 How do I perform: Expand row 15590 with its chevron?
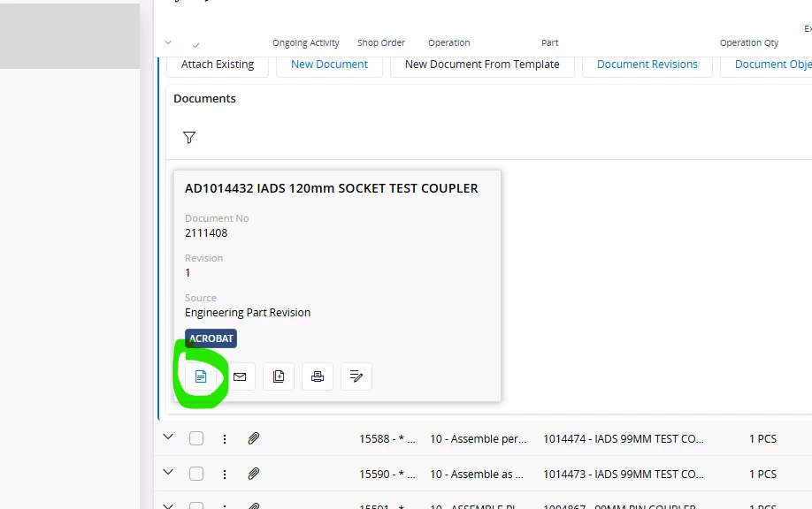coord(168,472)
